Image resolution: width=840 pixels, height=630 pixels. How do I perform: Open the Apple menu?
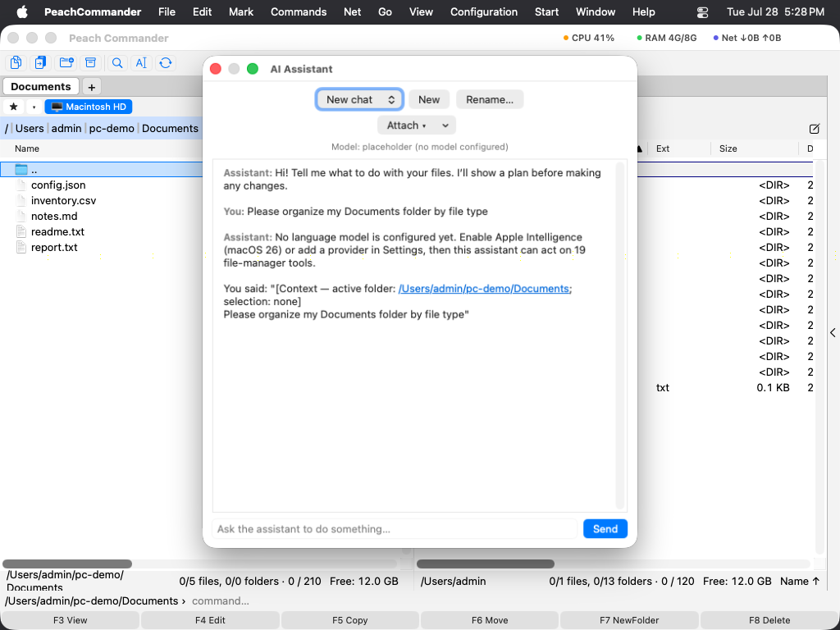[x=22, y=11]
